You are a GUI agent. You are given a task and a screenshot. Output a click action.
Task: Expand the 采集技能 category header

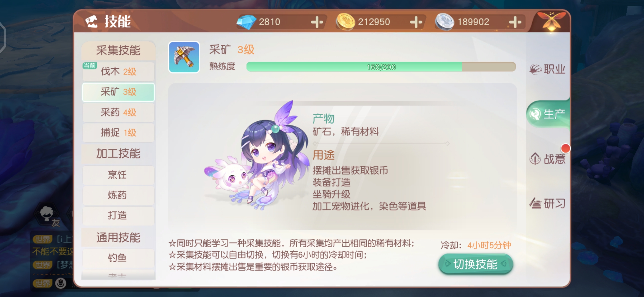[118, 51]
